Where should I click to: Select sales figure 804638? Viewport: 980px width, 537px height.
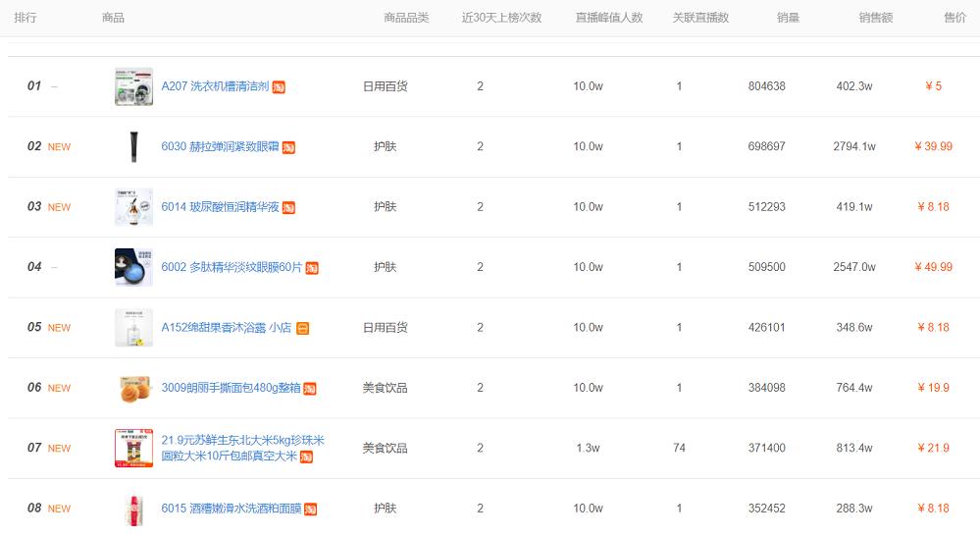pos(767,86)
